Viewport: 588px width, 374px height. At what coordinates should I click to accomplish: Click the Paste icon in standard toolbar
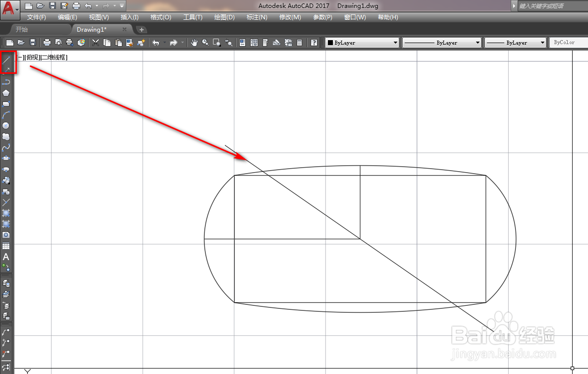[x=118, y=43]
